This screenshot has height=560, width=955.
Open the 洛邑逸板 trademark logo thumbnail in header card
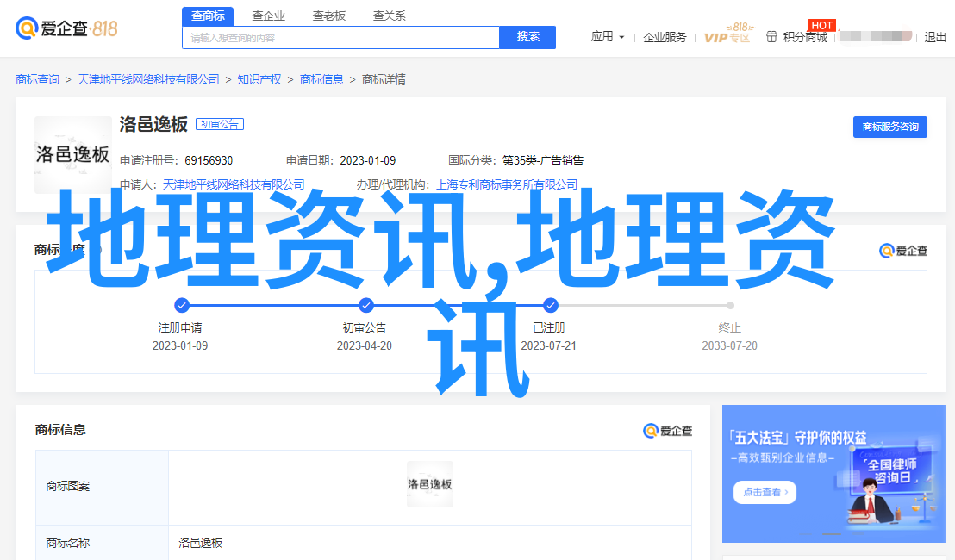tap(73, 154)
